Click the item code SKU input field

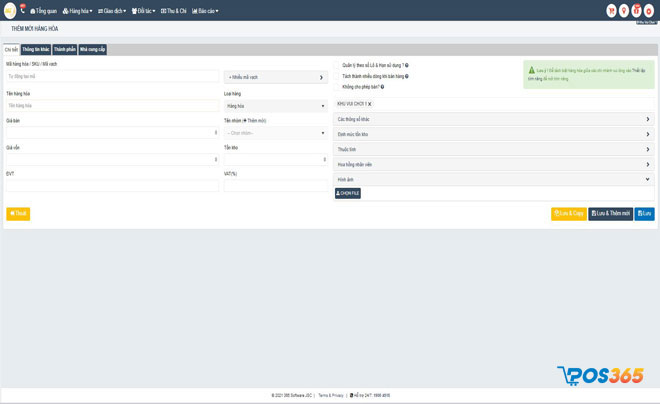(x=112, y=77)
